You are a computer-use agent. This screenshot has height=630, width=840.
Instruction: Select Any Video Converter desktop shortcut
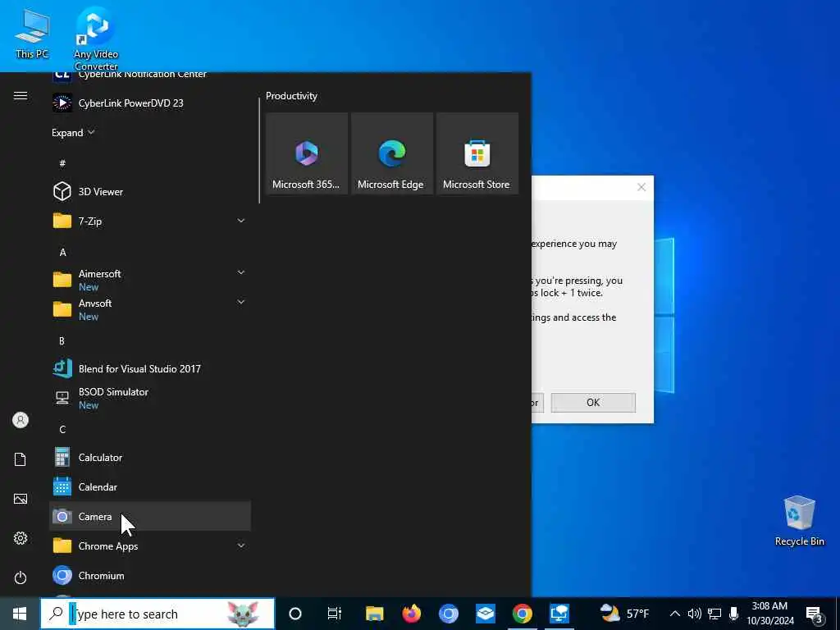click(96, 38)
